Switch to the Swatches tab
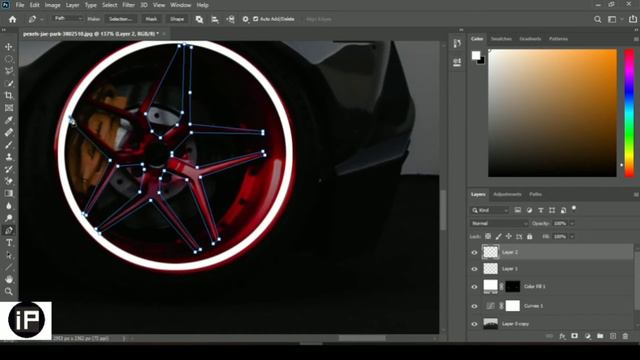640x360 pixels. pos(501,39)
